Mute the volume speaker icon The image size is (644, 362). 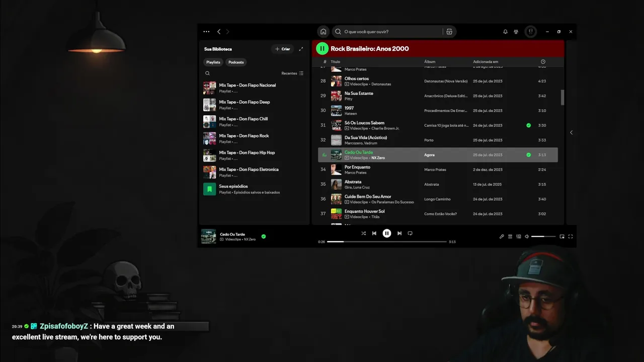(527, 236)
